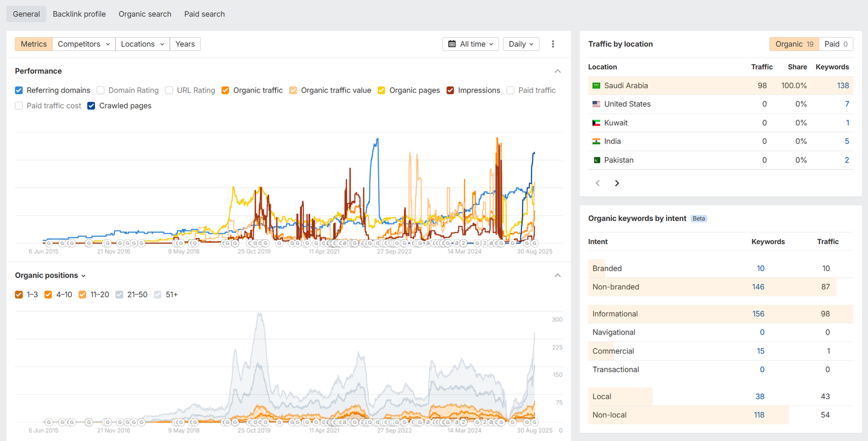Open Saudi Arabia keywords count 138
This screenshot has width=868, height=441.
(x=843, y=86)
